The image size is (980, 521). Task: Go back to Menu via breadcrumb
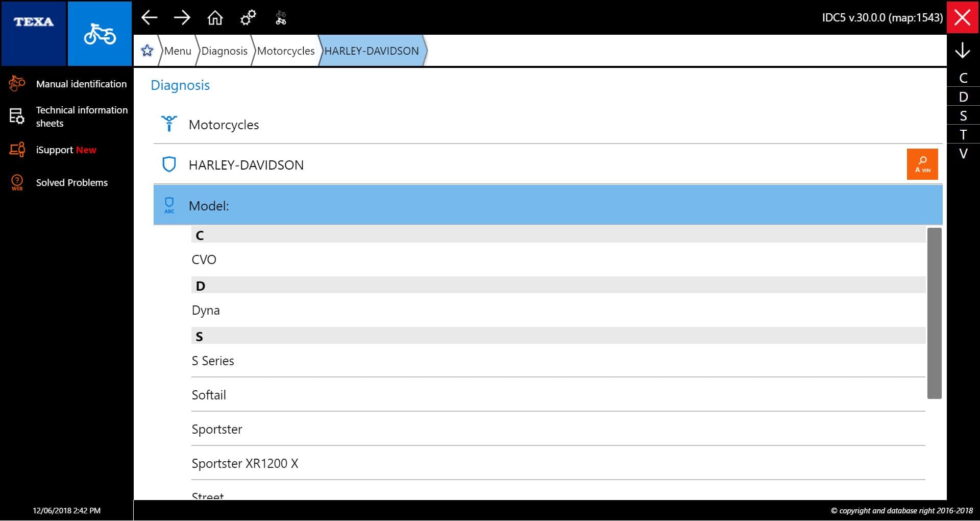coord(178,51)
